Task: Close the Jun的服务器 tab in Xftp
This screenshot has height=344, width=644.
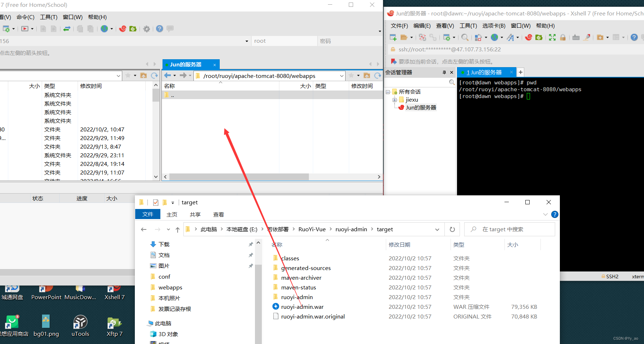Action: pos(215,65)
